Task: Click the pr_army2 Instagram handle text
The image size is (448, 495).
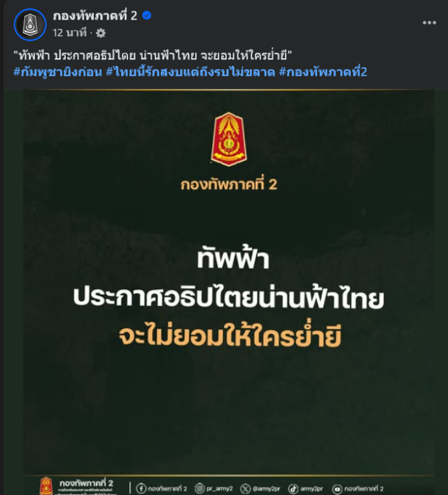Action: 219,489
